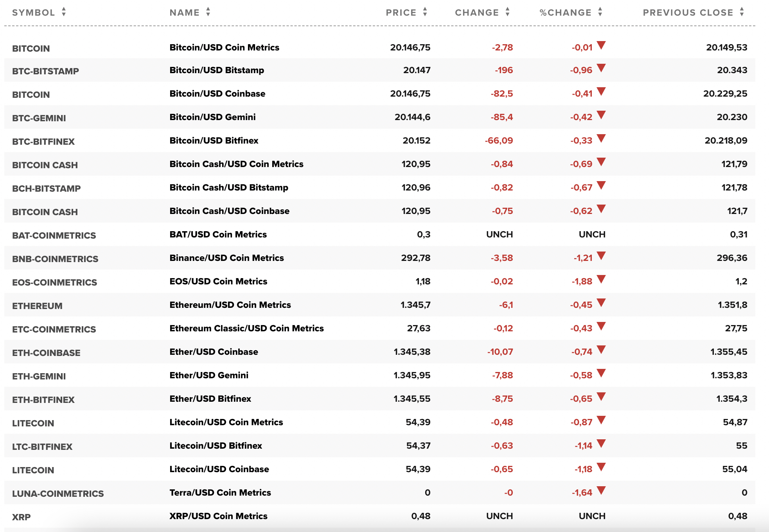This screenshot has height=532, width=769.
Task: Click down arrow in Ethereum Classic/USD row
Action: click(x=601, y=326)
